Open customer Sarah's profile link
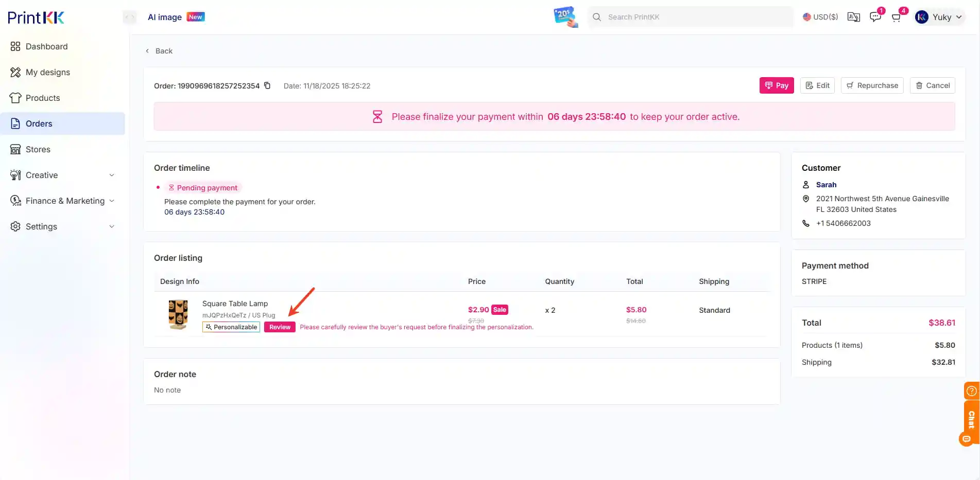 [x=826, y=185]
